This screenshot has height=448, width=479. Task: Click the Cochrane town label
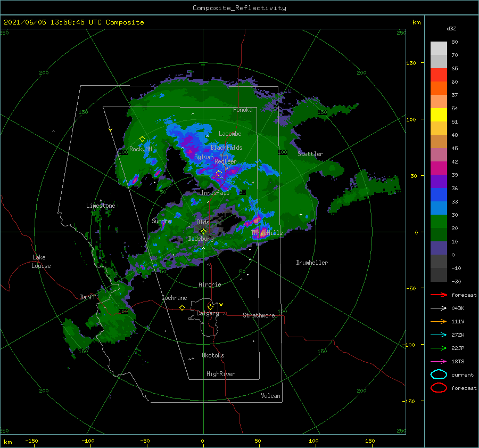174,298
